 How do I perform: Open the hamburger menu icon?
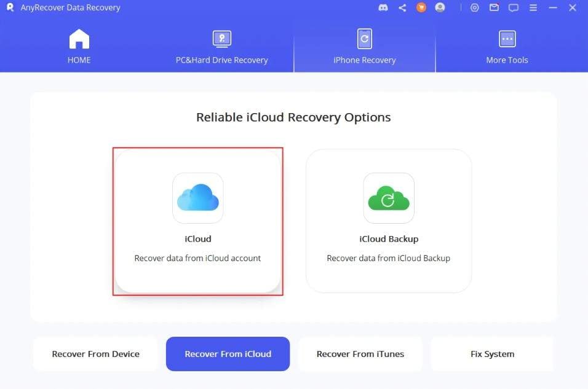tap(533, 7)
